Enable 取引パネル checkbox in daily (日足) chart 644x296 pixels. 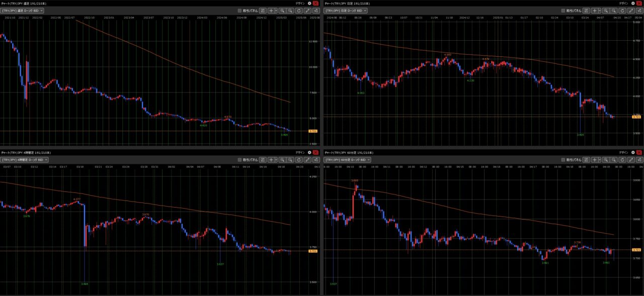563,10
